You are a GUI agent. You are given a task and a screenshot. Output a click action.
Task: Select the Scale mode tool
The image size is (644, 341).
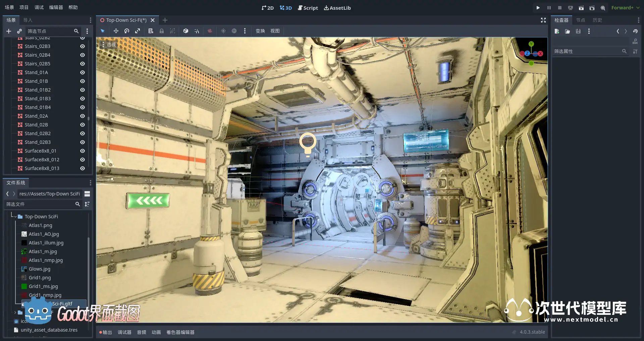click(138, 31)
